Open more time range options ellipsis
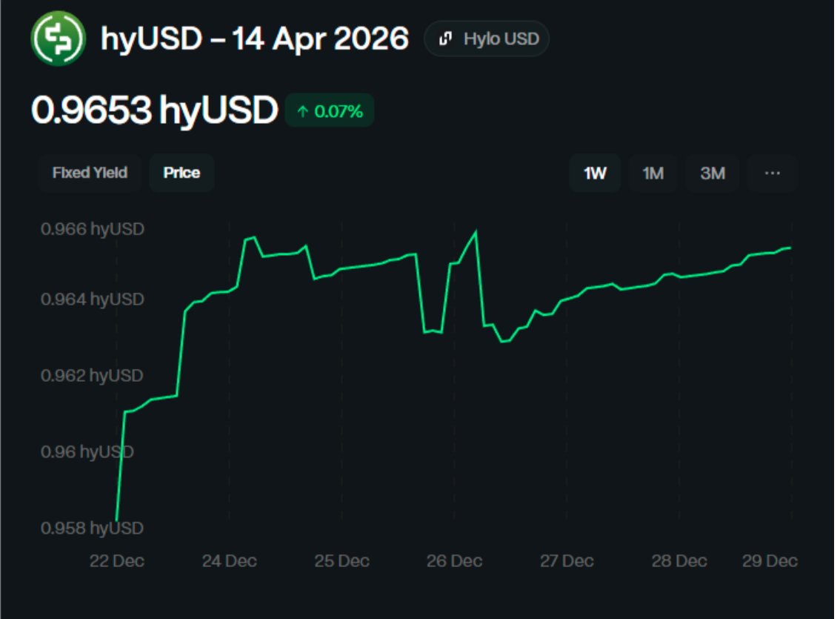 (x=772, y=173)
